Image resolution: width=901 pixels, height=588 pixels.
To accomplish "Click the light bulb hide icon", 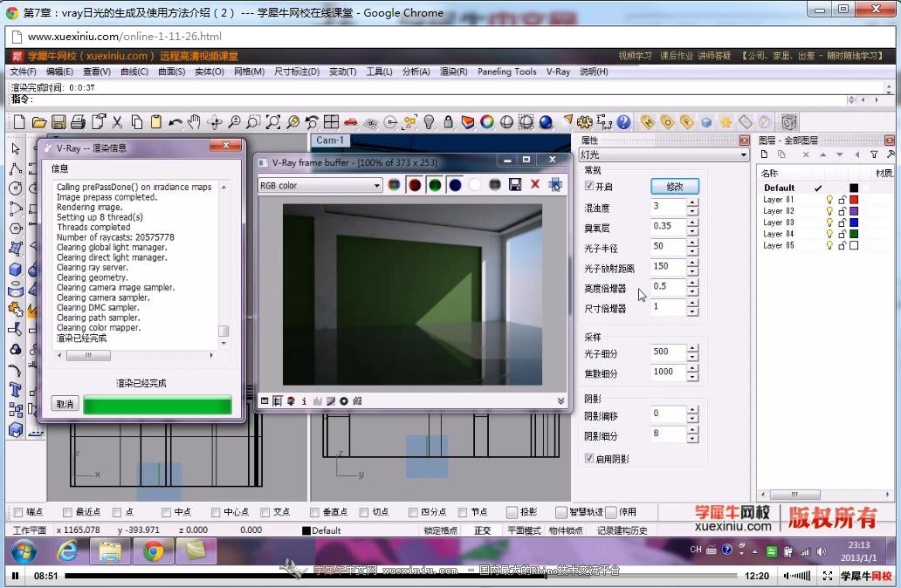I will click(429, 122).
